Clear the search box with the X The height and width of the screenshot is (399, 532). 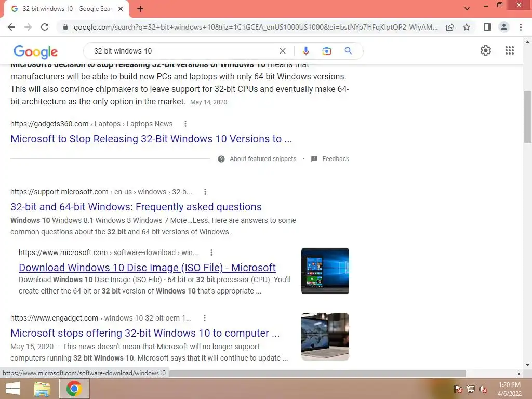[x=282, y=51]
